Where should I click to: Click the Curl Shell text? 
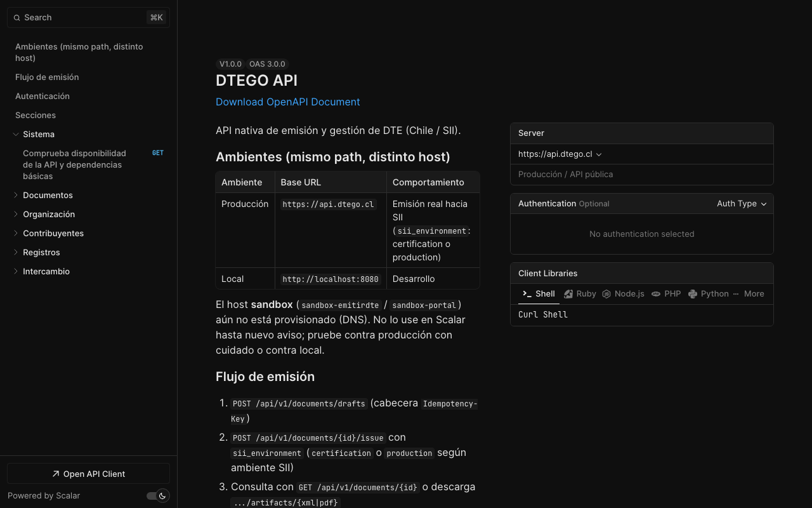pyautogui.click(x=543, y=315)
